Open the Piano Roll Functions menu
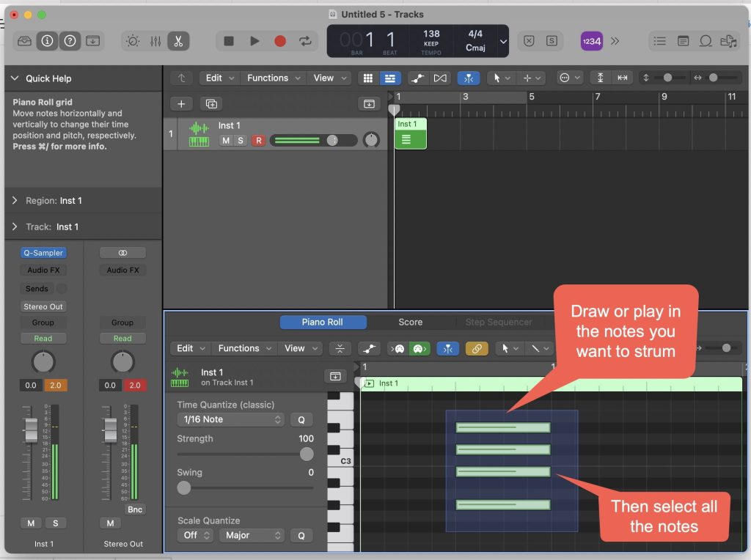 click(x=244, y=349)
